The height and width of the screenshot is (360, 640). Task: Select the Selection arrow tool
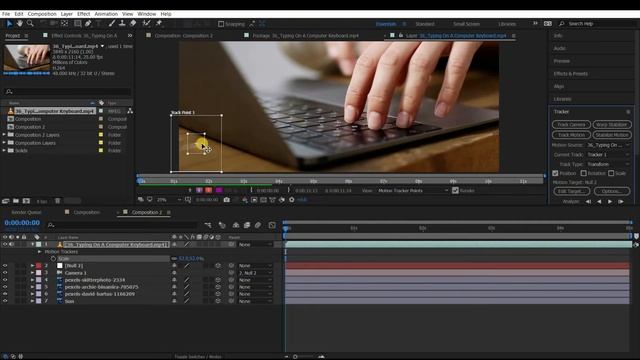[x=9, y=24]
